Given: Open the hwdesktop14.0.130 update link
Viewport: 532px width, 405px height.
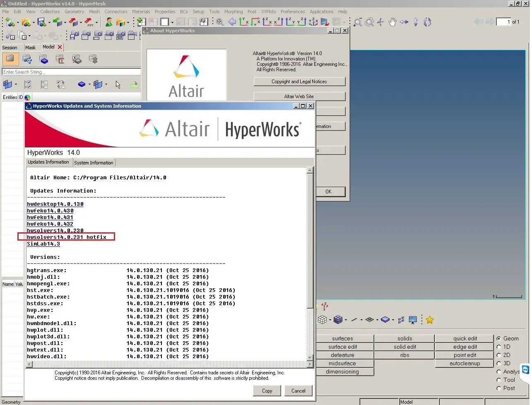Looking at the screenshot, I should (55, 204).
